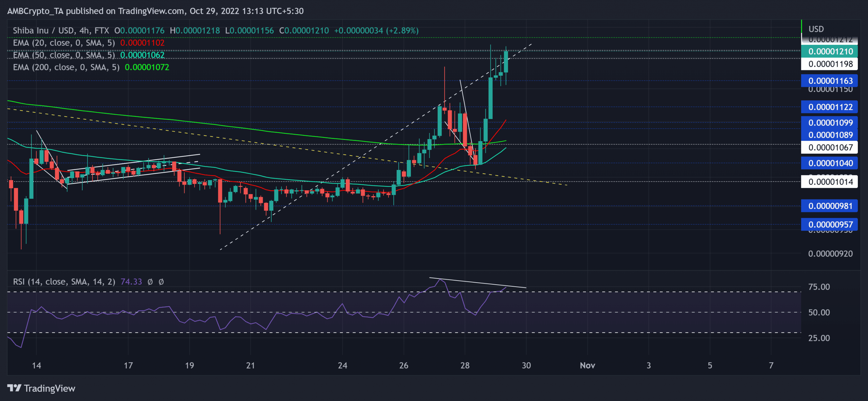The image size is (868, 401).
Task: Click the 0.00001040 price level label
Action: point(829,163)
